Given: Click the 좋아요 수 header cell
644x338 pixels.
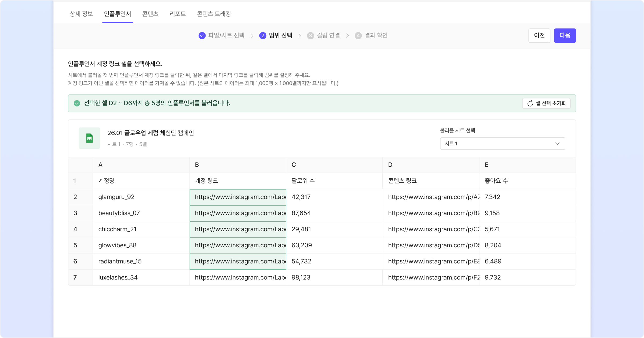Looking at the screenshot, I should coord(528,181).
